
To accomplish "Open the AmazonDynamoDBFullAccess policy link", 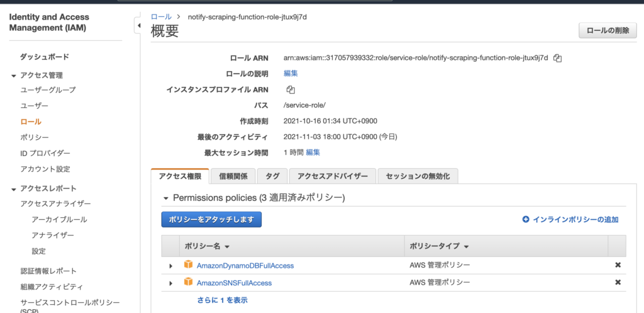I will tap(245, 266).
